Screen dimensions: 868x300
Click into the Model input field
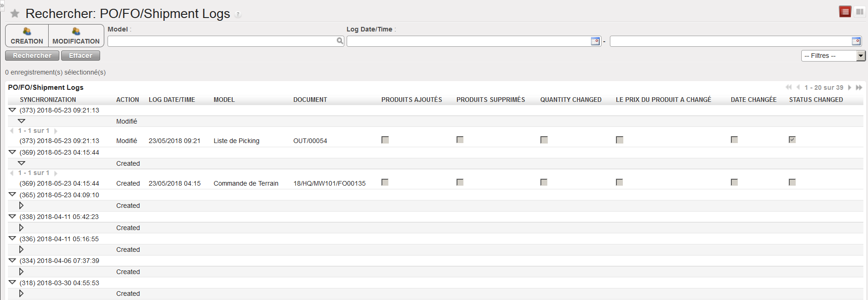click(222, 41)
